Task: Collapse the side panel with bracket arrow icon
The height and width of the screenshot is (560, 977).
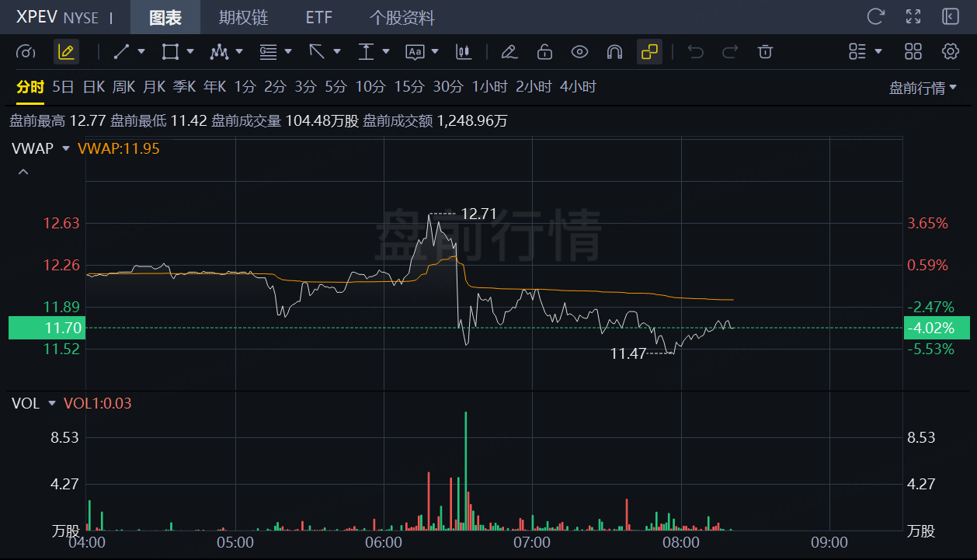Action: 951,16
